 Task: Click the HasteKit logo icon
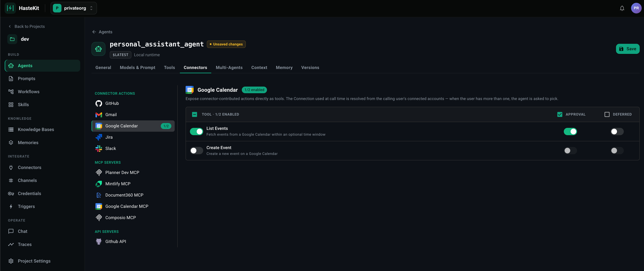[x=10, y=8]
